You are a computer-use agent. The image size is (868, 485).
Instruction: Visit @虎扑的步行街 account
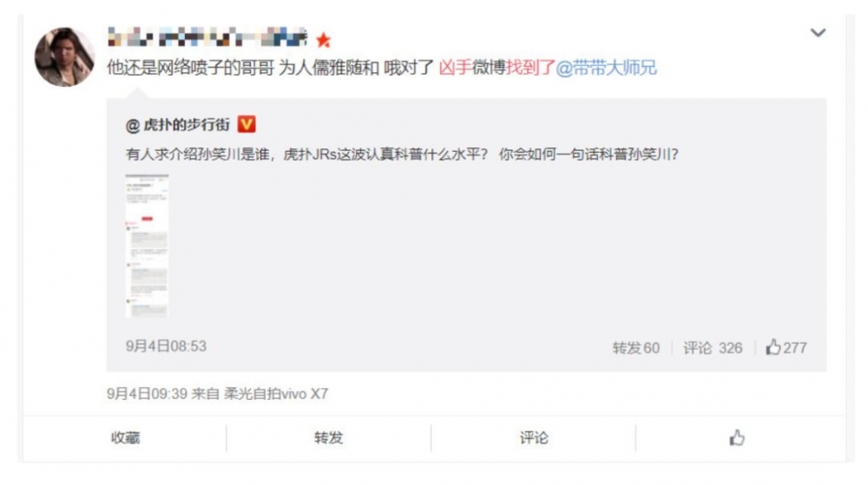[x=178, y=126]
